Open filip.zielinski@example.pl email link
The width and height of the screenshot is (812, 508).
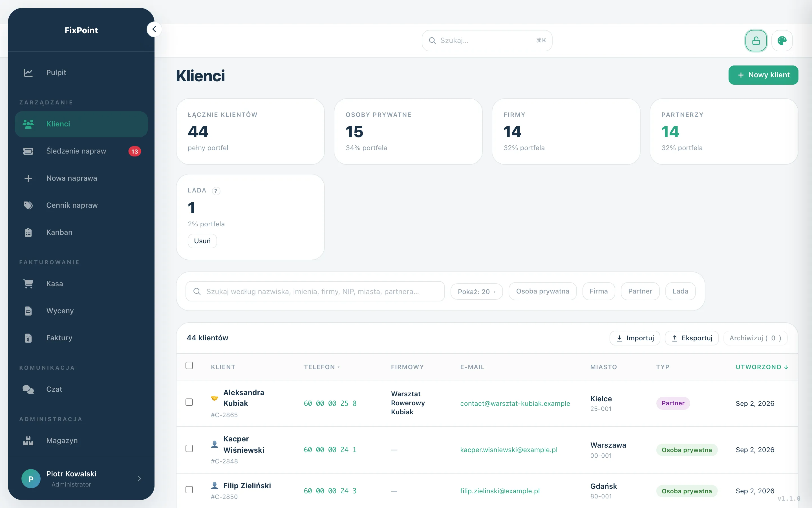pyautogui.click(x=500, y=491)
